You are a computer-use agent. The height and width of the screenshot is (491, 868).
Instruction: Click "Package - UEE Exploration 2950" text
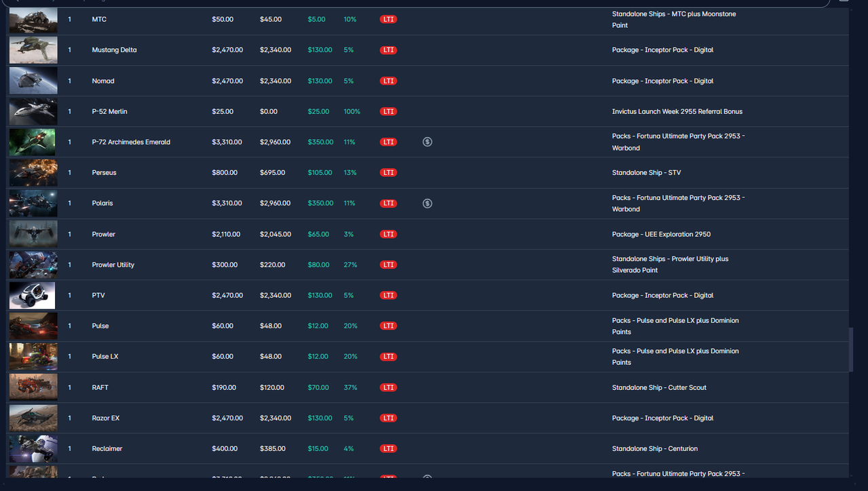pyautogui.click(x=661, y=235)
